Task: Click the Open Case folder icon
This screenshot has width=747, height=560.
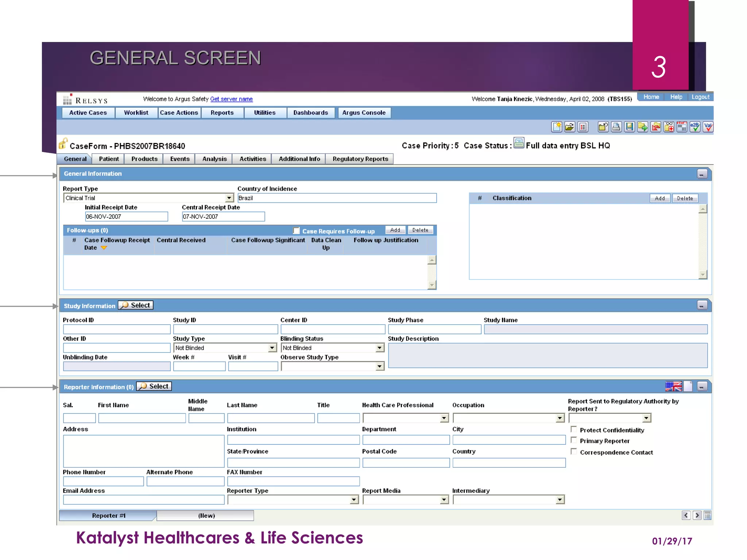Action: (x=570, y=127)
